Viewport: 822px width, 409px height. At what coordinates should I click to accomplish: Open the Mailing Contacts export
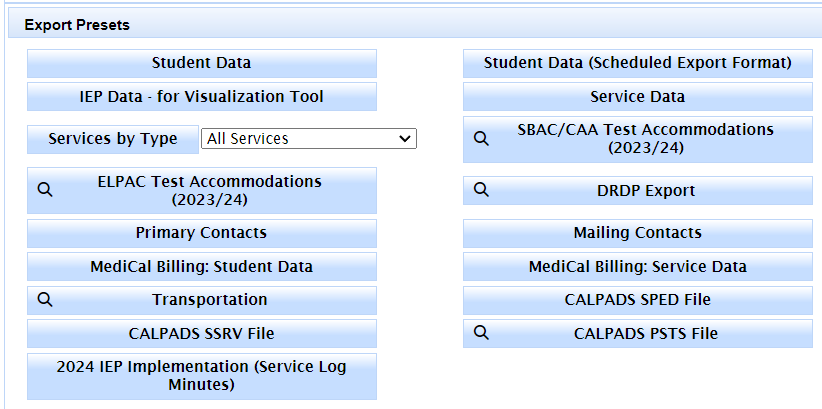[637, 233]
